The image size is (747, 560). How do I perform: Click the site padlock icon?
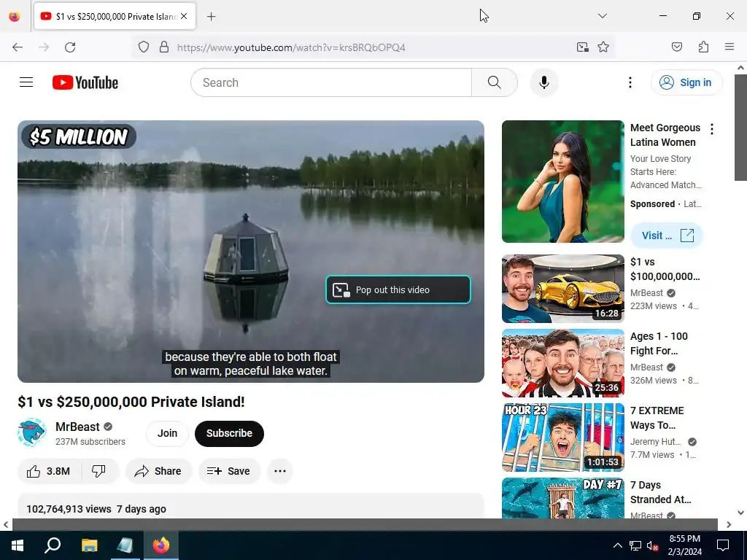[164, 47]
